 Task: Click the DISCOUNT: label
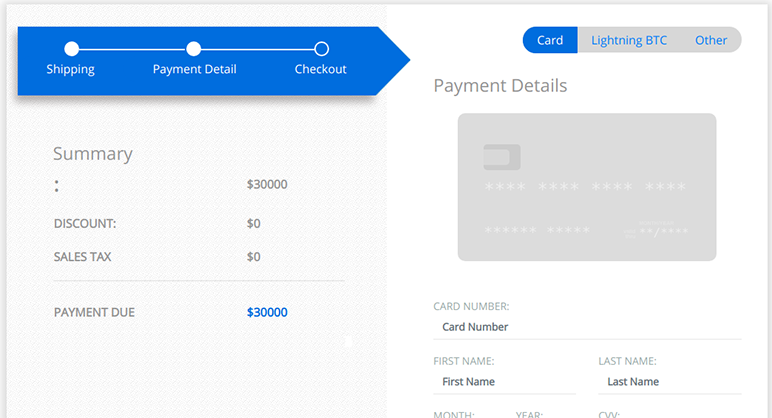[85, 224]
